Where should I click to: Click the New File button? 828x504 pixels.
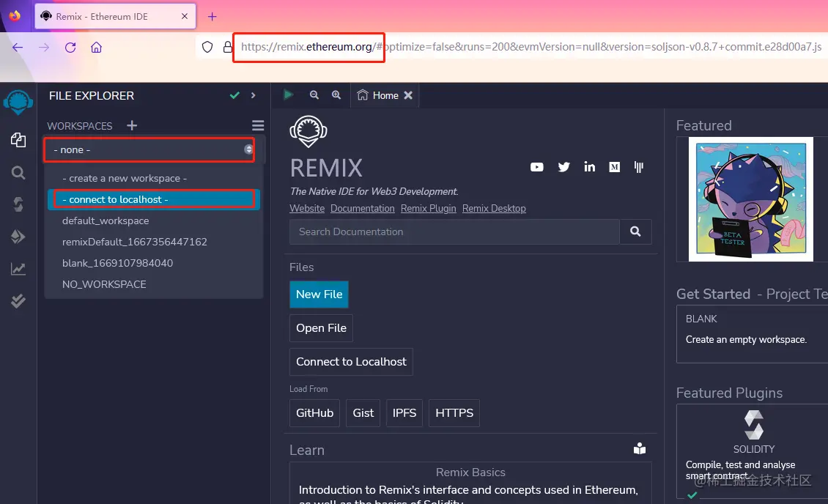[x=319, y=294]
